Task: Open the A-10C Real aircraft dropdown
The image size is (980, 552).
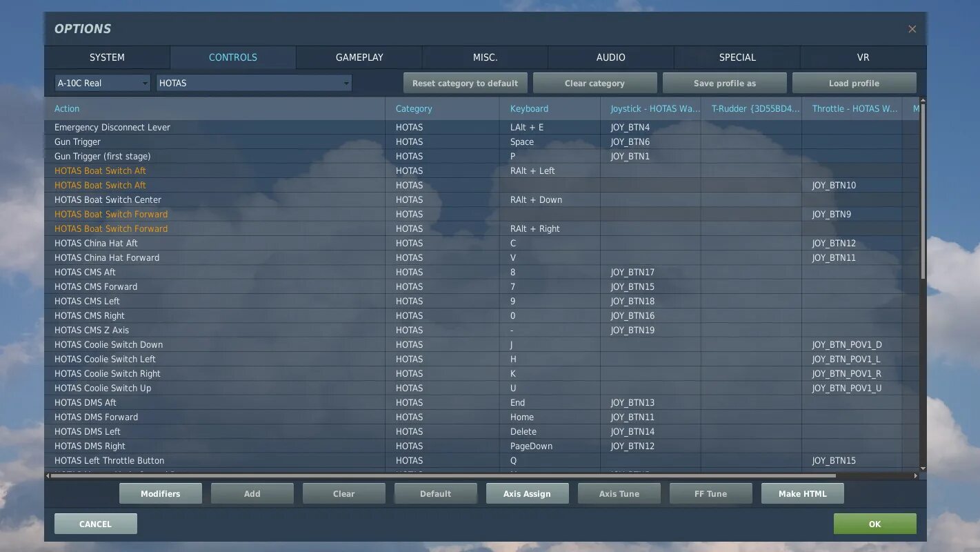Action: (x=102, y=83)
